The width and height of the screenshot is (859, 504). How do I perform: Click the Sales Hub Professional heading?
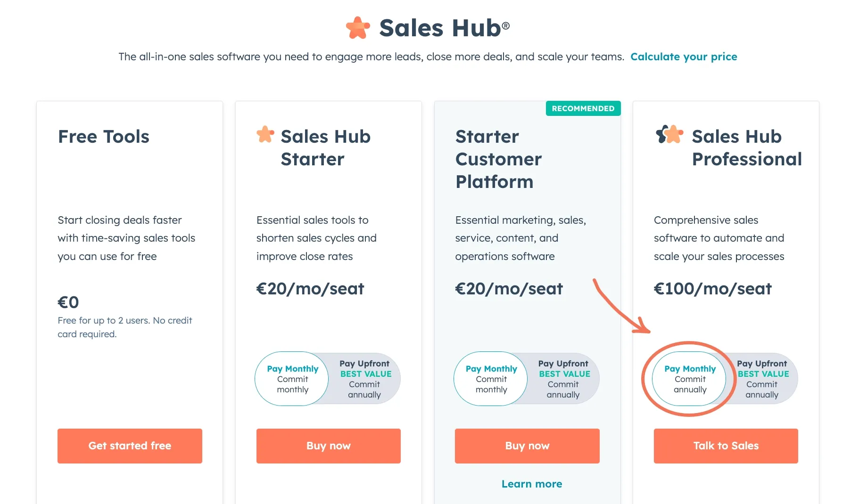pos(747,148)
